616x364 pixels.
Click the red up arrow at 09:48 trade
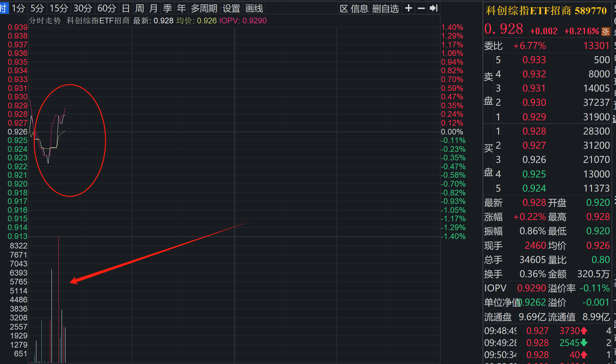[584, 331]
